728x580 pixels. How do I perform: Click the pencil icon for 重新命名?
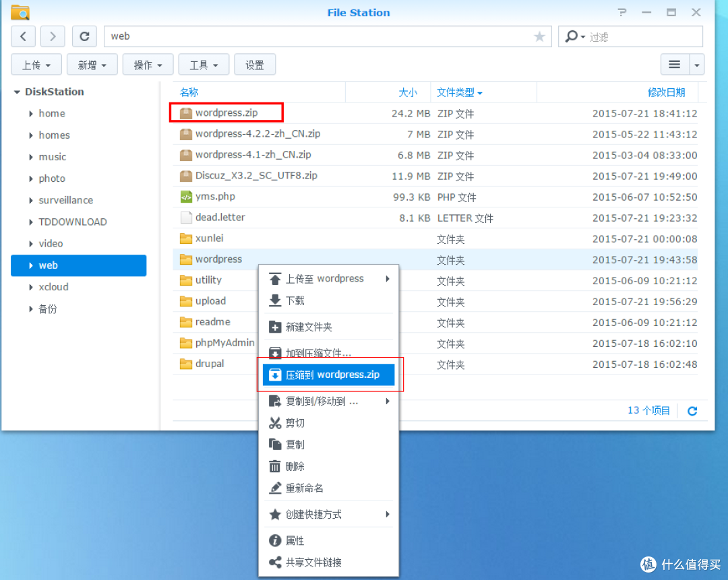(275, 488)
